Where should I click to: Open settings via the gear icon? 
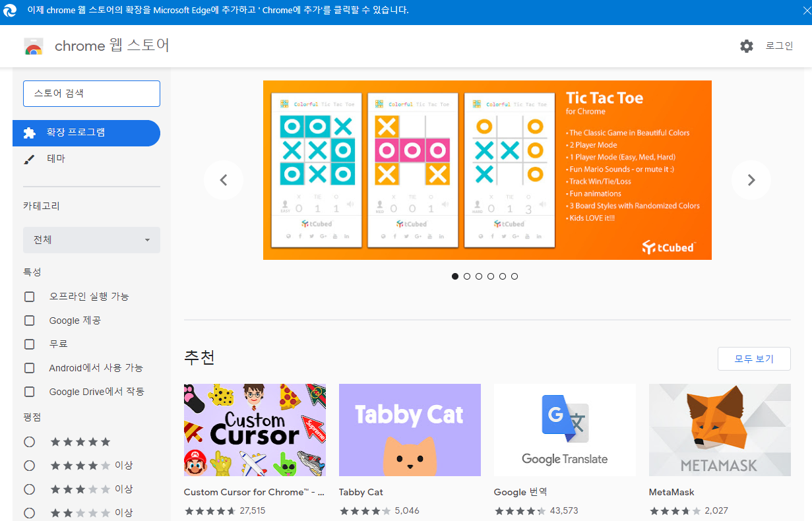[x=746, y=46]
